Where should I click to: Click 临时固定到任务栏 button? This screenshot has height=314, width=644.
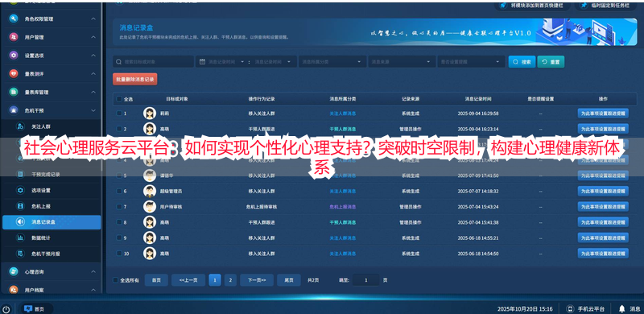(607, 6)
